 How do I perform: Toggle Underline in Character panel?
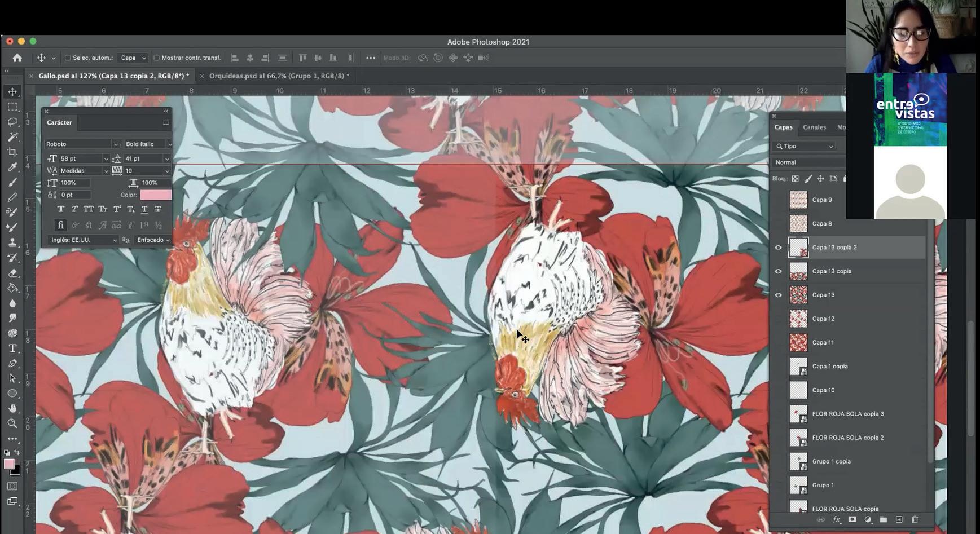click(x=144, y=209)
